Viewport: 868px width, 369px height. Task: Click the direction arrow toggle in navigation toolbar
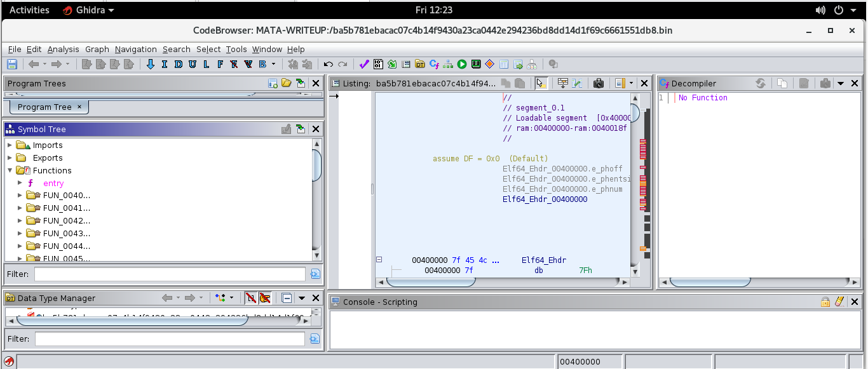(151, 64)
